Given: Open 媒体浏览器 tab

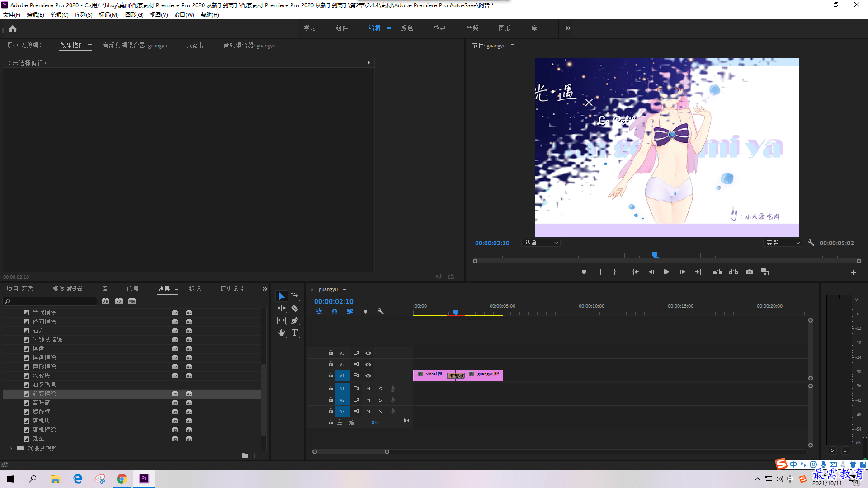Looking at the screenshot, I should (67, 289).
